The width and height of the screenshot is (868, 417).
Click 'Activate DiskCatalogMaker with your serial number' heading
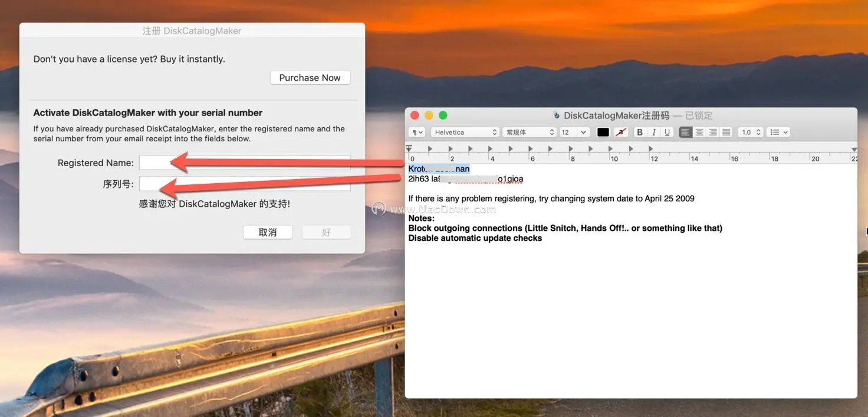[x=148, y=112]
